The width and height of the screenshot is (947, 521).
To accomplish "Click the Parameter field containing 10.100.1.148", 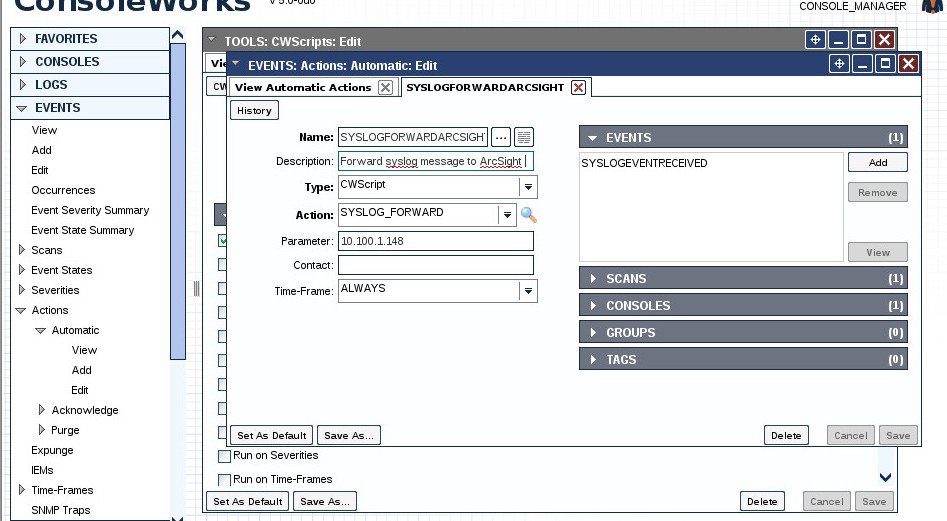I will [x=435, y=241].
